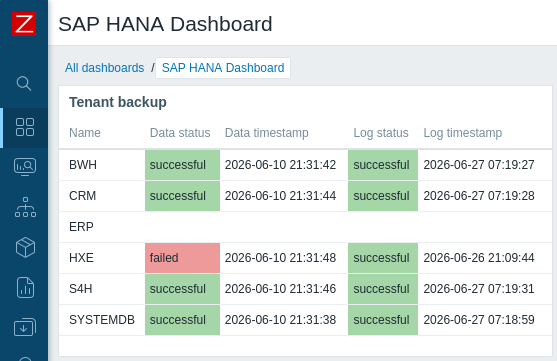Open the Inventory cube sidebar icon
557x361 pixels.
25,247
